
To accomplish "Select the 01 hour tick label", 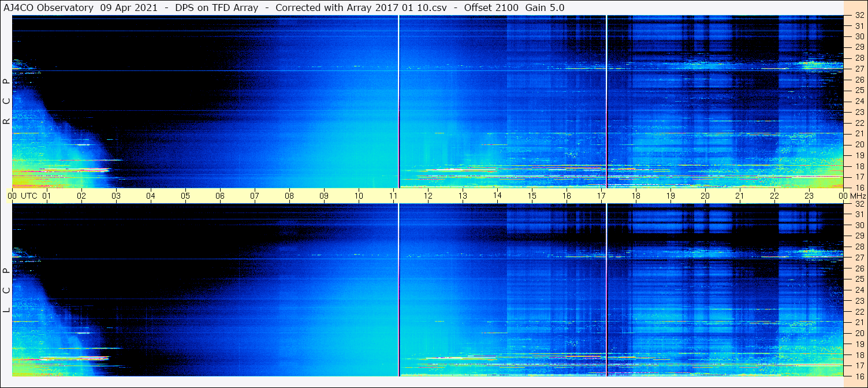I will click(x=47, y=196).
